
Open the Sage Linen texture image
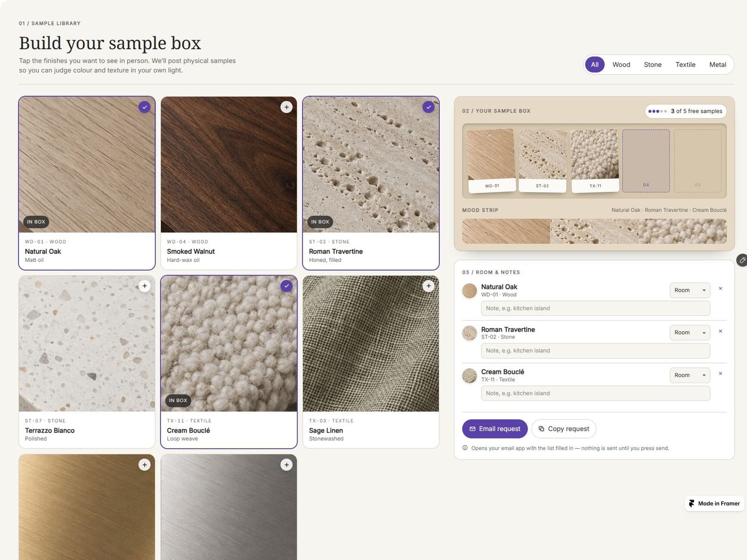point(371,343)
